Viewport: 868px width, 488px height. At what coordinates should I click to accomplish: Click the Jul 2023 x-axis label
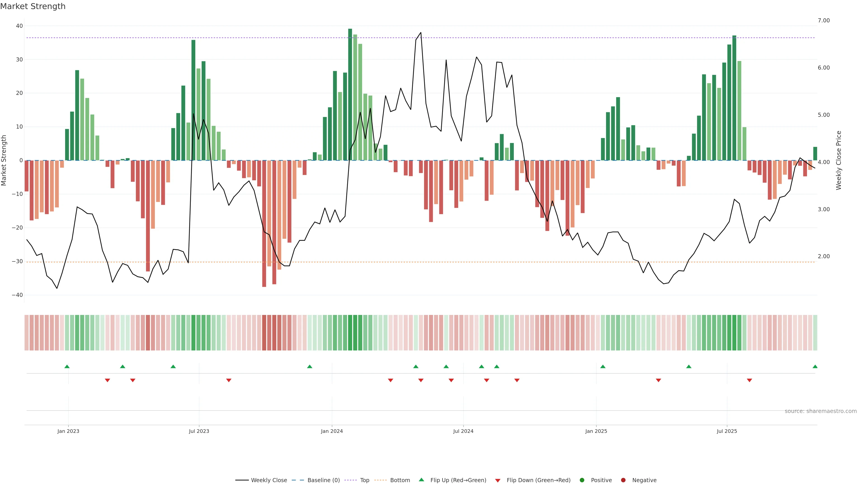(x=199, y=431)
